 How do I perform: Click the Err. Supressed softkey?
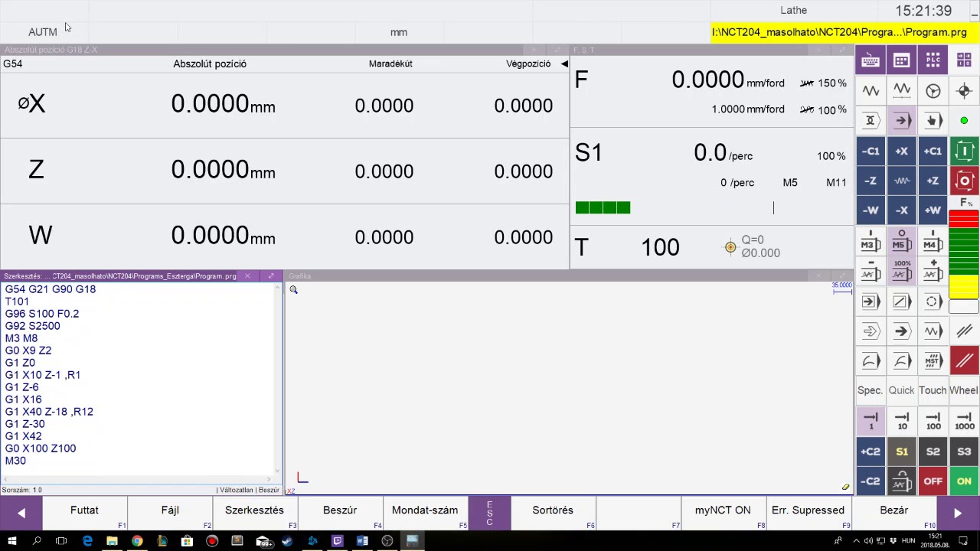point(808,512)
